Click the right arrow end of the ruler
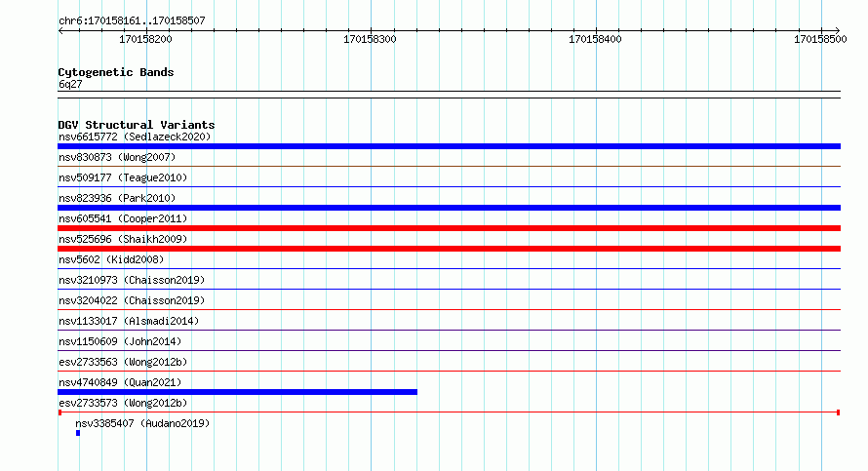The height and width of the screenshot is (471, 868). [838, 30]
